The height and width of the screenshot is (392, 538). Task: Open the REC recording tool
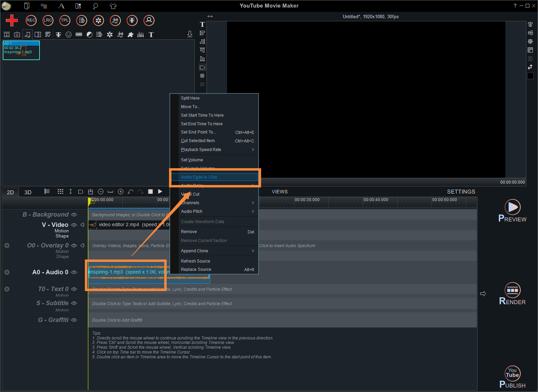coord(31,20)
